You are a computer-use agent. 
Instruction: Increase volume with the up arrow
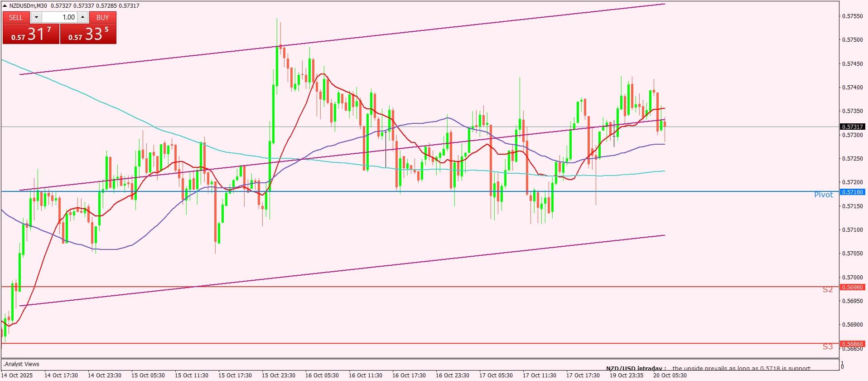pos(82,17)
